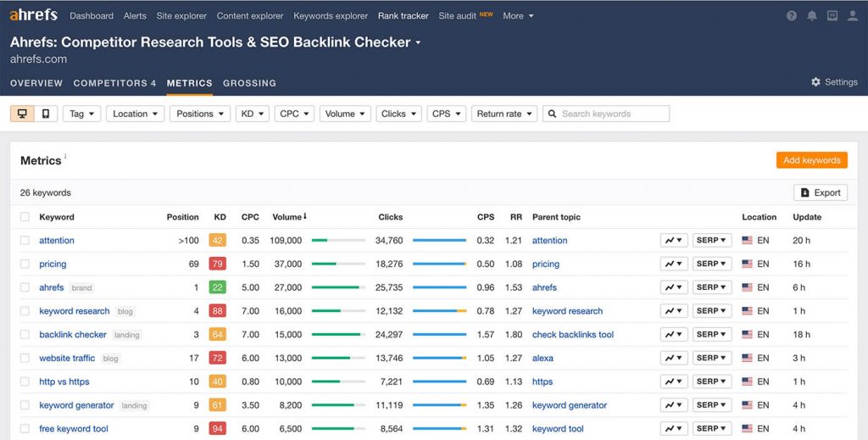Click the ahrefs logo
Image resolution: width=868 pixels, height=440 pixels.
point(33,15)
